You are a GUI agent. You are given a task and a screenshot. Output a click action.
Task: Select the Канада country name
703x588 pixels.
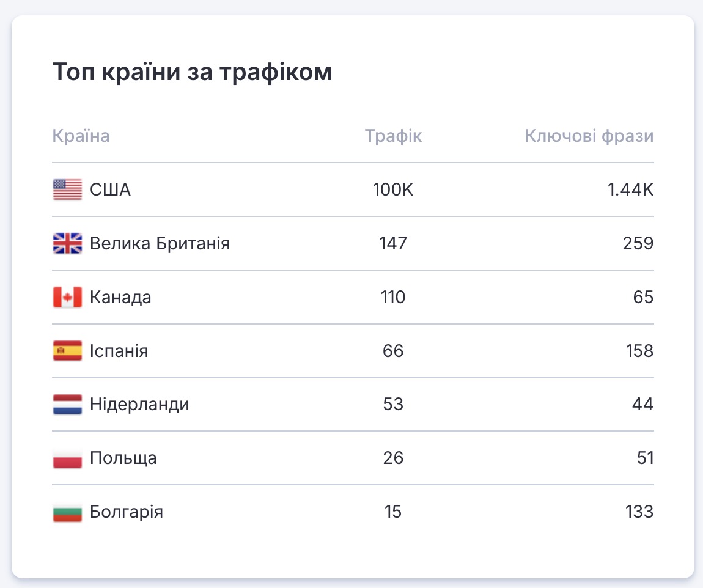pyautogui.click(x=120, y=298)
